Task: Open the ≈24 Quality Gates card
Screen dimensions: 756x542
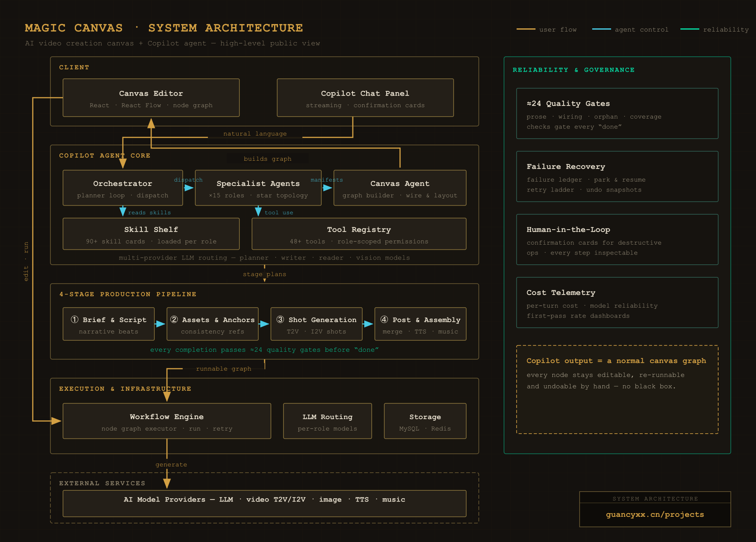Action: (617, 113)
